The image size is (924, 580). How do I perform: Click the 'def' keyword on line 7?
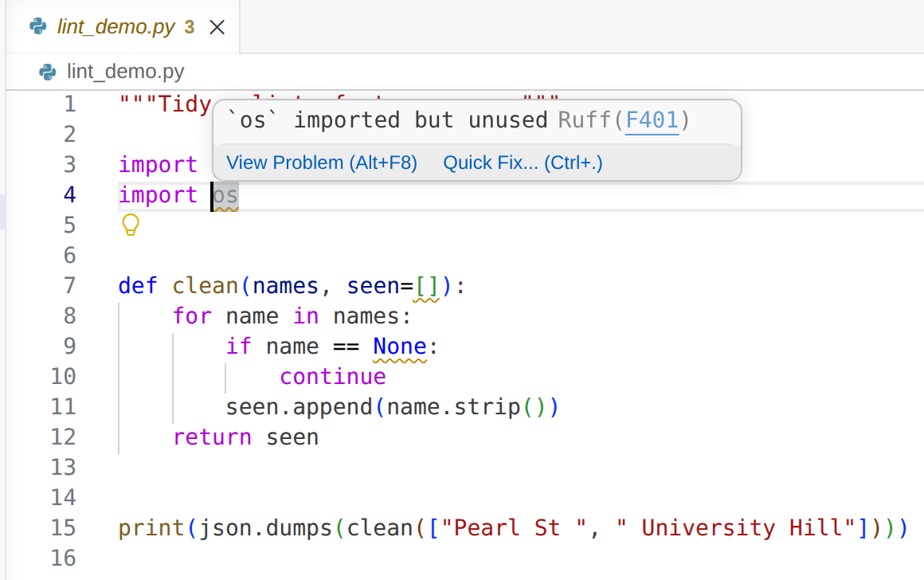(138, 286)
